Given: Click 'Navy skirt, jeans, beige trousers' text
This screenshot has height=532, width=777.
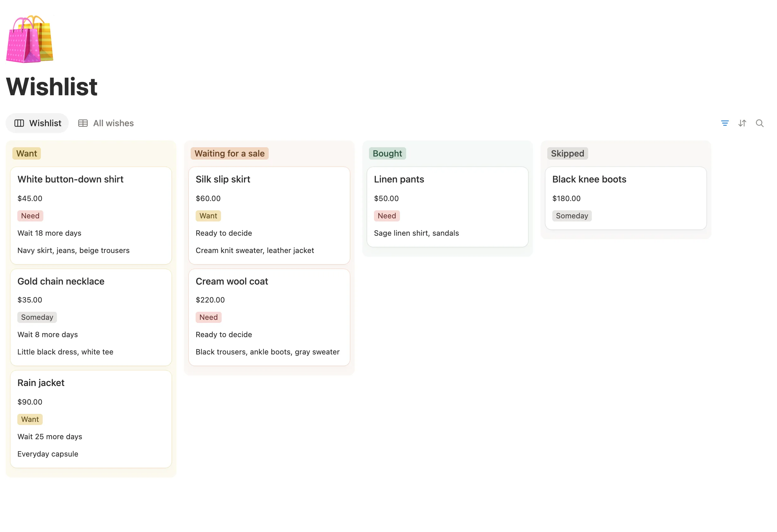Looking at the screenshot, I should click(73, 251).
